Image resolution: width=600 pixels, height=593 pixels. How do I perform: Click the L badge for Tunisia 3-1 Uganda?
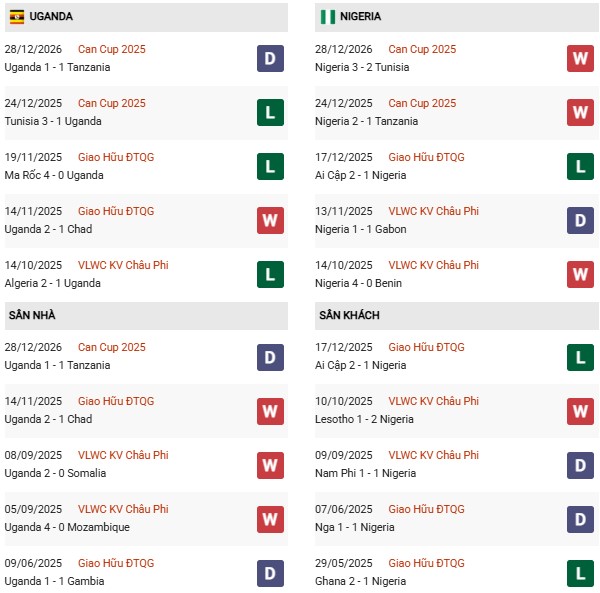click(x=270, y=112)
